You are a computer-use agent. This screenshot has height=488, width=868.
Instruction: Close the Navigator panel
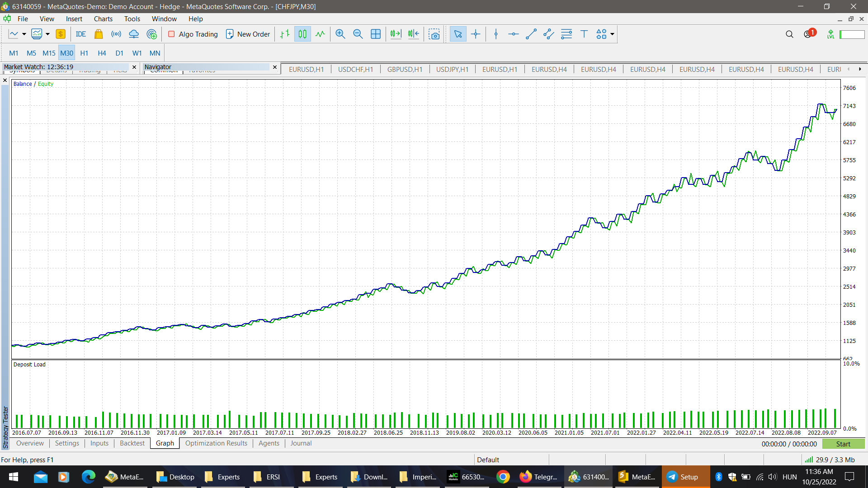(x=275, y=67)
